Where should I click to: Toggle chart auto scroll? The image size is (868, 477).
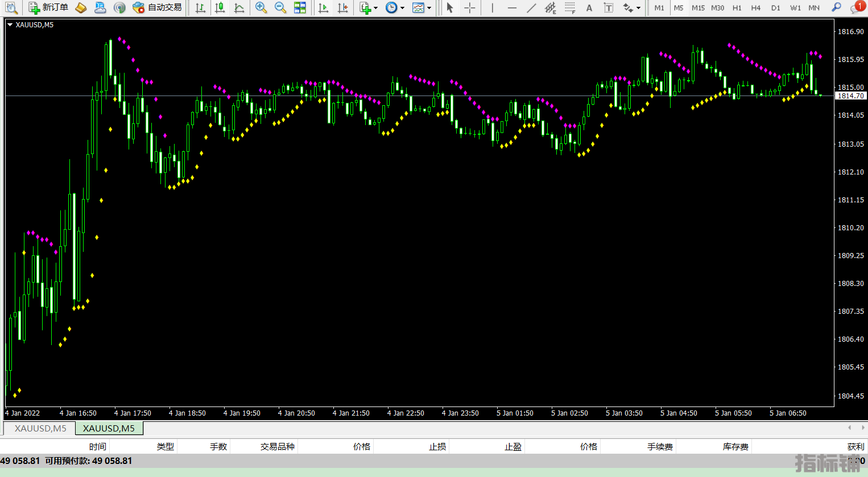click(x=323, y=8)
